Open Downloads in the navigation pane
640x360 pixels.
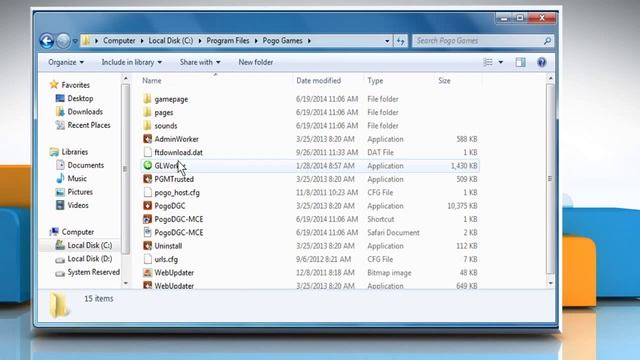tap(85, 112)
